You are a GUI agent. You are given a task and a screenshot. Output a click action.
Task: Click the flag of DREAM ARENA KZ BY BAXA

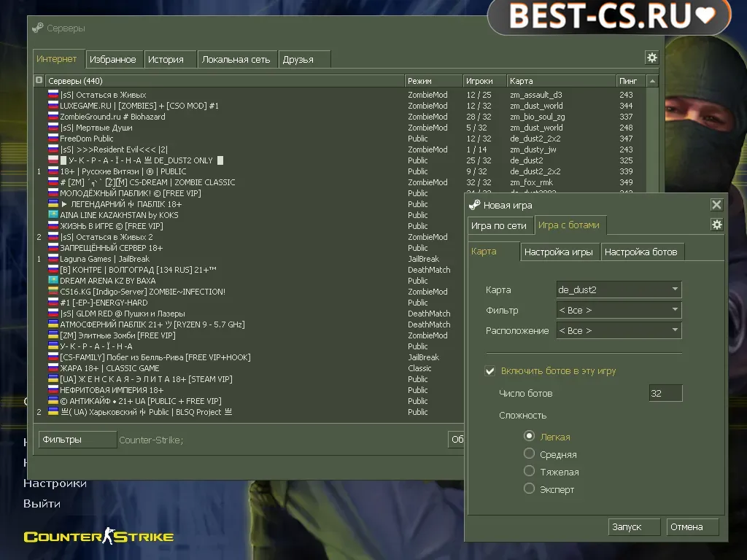click(x=53, y=281)
